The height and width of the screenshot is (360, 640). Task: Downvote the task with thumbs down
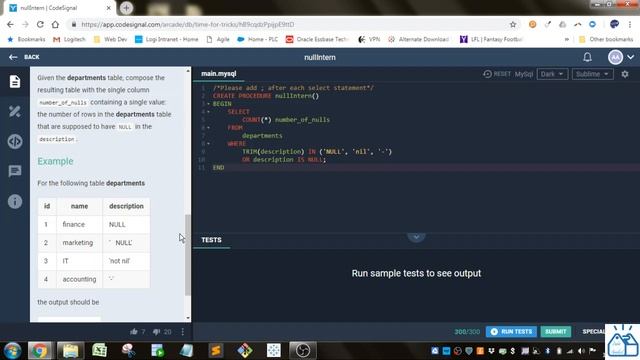(156, 332)
